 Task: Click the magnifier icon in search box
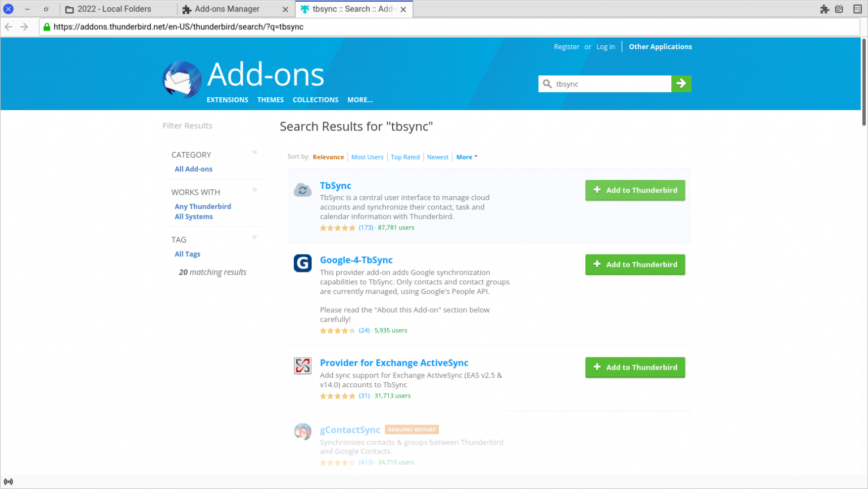click(547, 84)
